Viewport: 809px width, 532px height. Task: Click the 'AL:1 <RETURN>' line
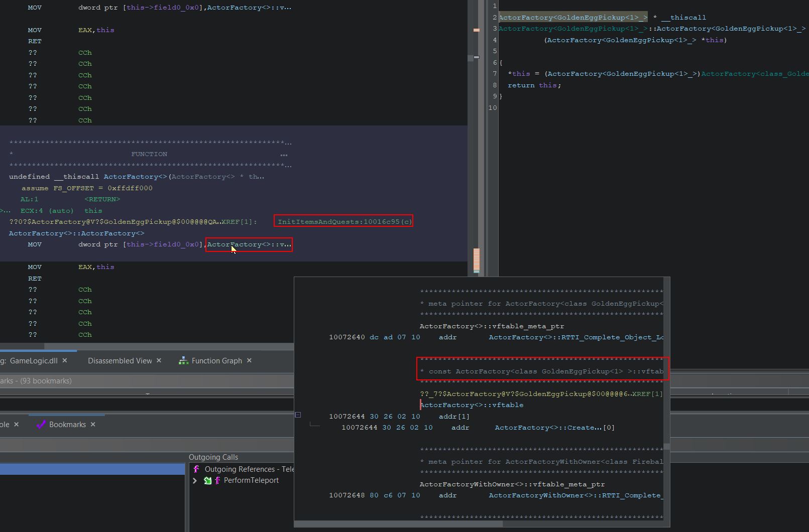coord(70,199)
